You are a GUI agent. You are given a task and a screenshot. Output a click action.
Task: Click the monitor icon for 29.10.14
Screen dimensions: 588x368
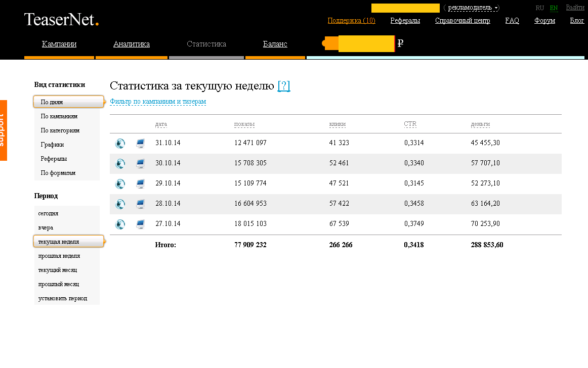click(140, 184)
